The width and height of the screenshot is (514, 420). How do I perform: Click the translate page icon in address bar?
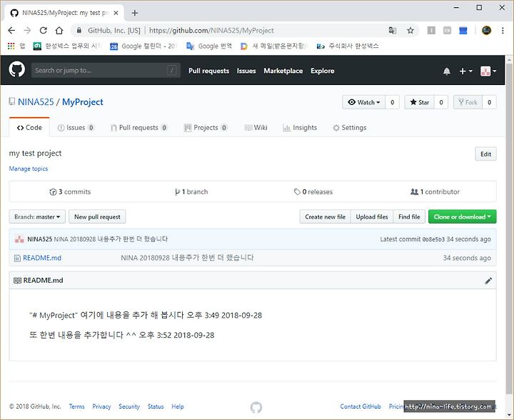click(x=393, y=31)
